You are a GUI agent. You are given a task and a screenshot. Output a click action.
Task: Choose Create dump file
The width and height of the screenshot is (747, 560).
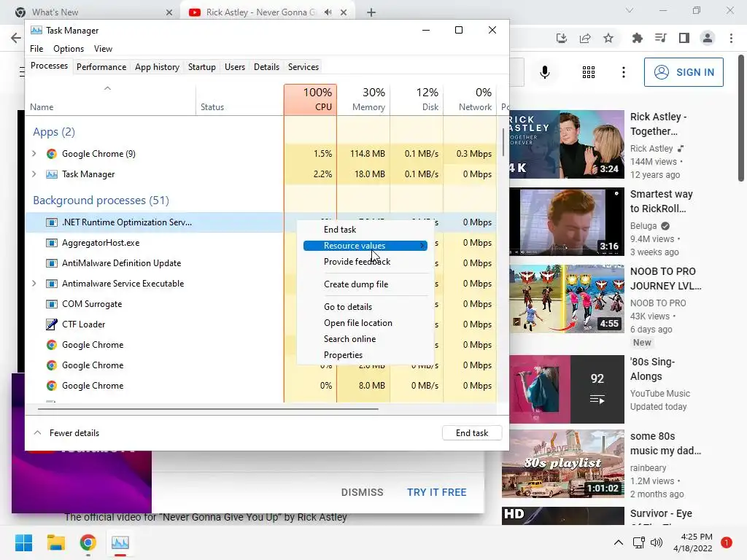[356, 284]
